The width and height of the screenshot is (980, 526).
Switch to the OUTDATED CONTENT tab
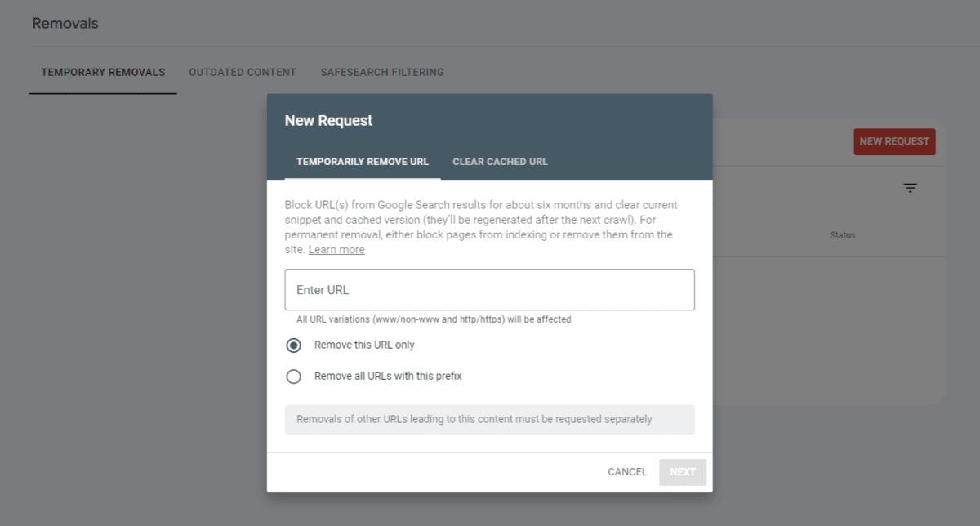click(243, 72)
